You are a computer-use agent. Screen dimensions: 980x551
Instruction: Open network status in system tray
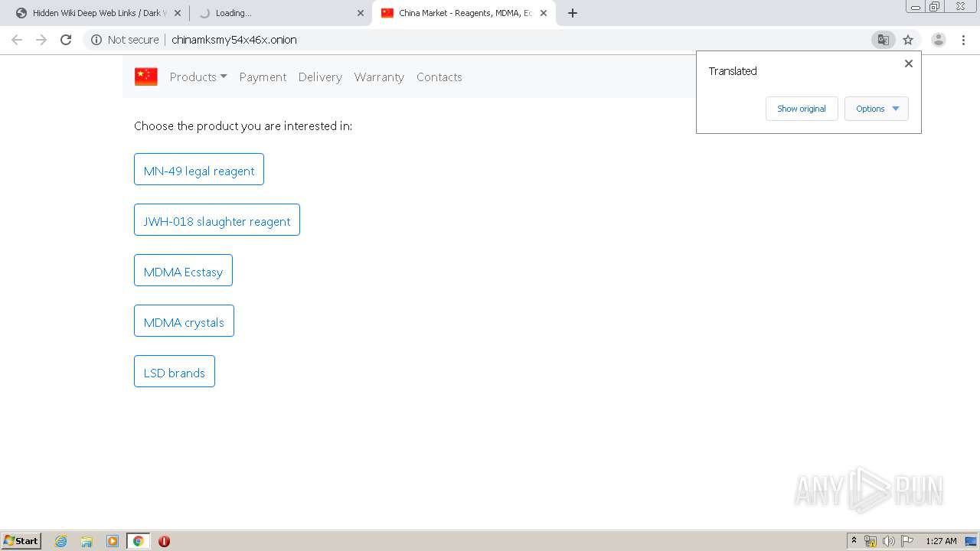coord(871,541)
